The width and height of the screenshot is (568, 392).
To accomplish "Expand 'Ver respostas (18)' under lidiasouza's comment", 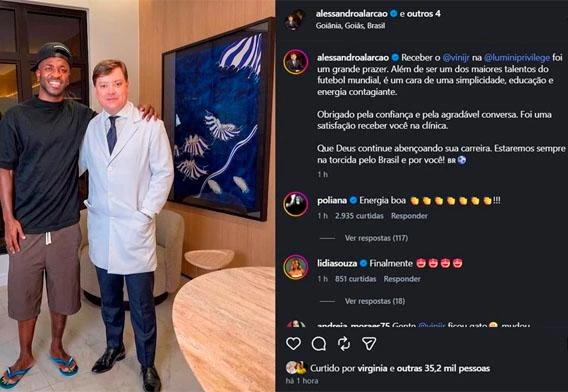I will (x=375, y=301).
